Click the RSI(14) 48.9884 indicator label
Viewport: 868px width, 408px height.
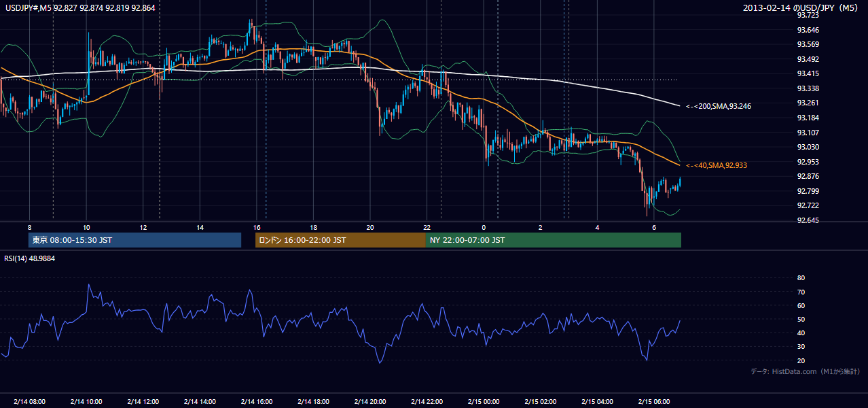(31, 259)
